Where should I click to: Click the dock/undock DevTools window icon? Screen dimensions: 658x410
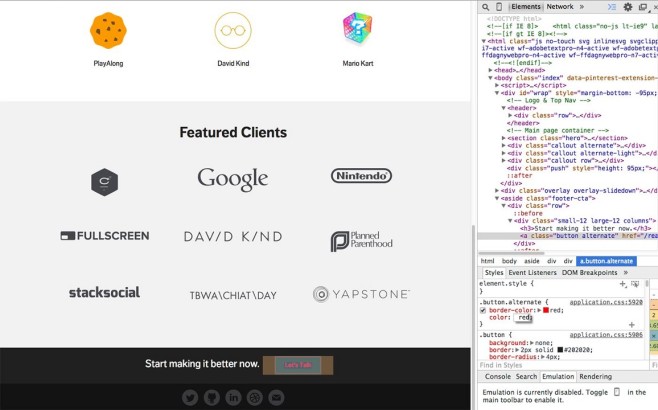point(642,7)
